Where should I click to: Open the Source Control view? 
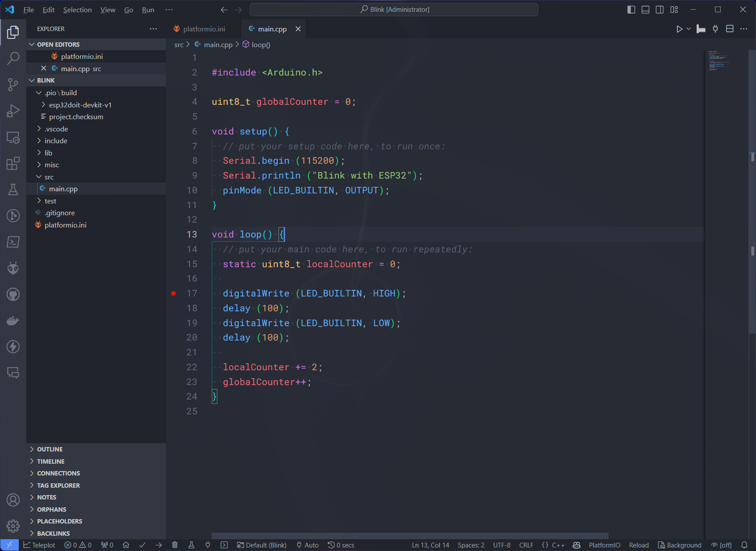coord(13,84)
